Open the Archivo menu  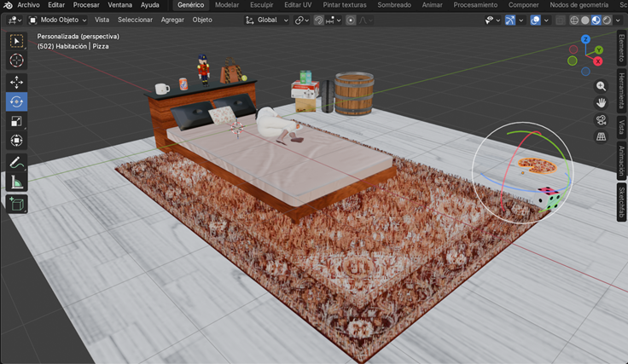click(x=28, y=5)
